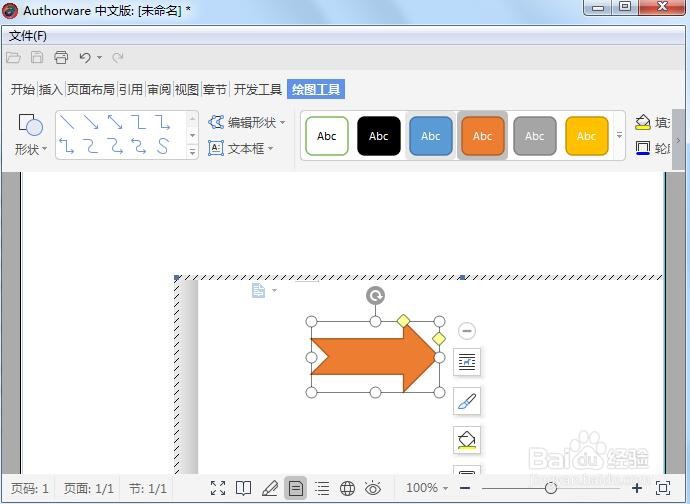Apply the yellow Abc shape style

pos(587,136)
